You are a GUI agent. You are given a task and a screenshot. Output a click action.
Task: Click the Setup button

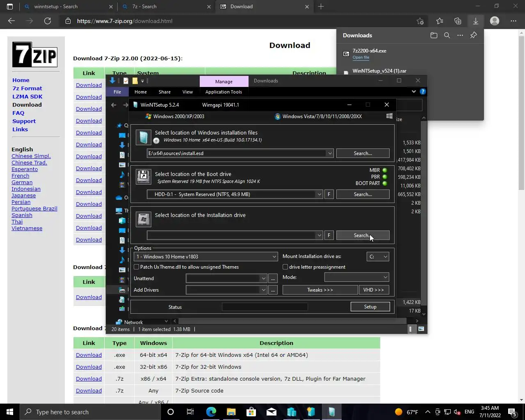[x=370, y=307]
